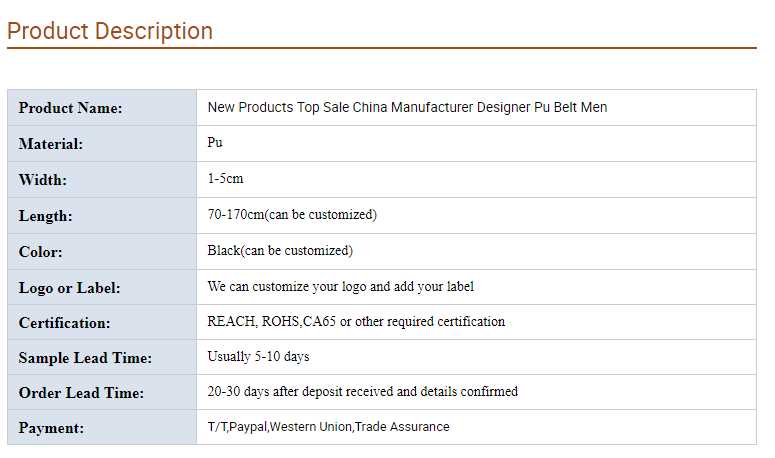Click the "Sample Lead Time:" label

(85, 358)
